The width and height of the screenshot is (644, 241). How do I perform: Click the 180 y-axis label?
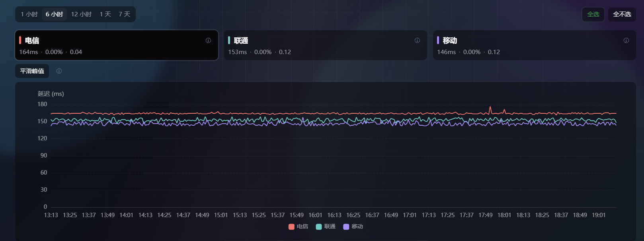coord(42,104)
